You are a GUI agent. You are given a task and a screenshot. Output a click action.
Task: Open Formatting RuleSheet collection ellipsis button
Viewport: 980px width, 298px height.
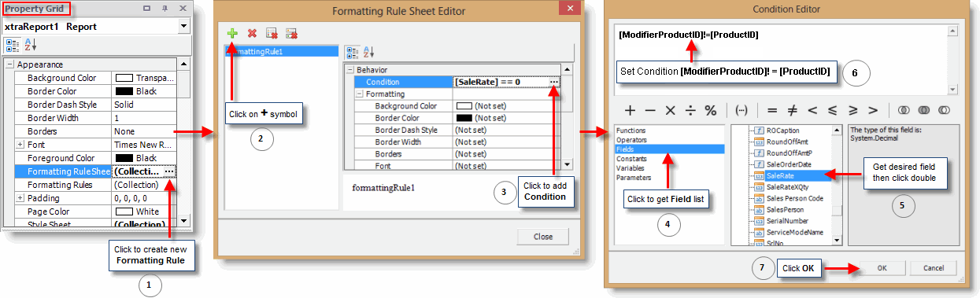click(170, 171)
